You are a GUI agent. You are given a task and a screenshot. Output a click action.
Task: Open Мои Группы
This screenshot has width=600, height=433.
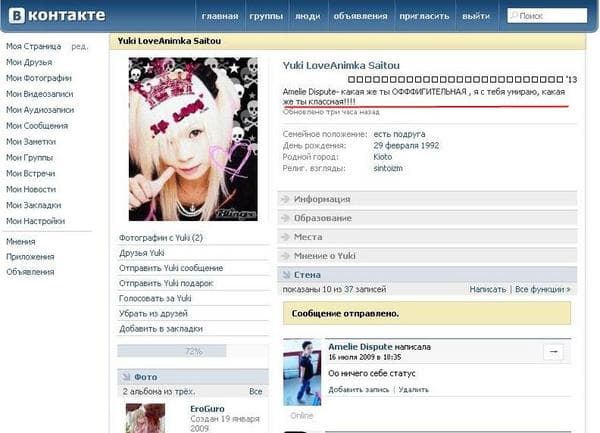click(29, 158)
